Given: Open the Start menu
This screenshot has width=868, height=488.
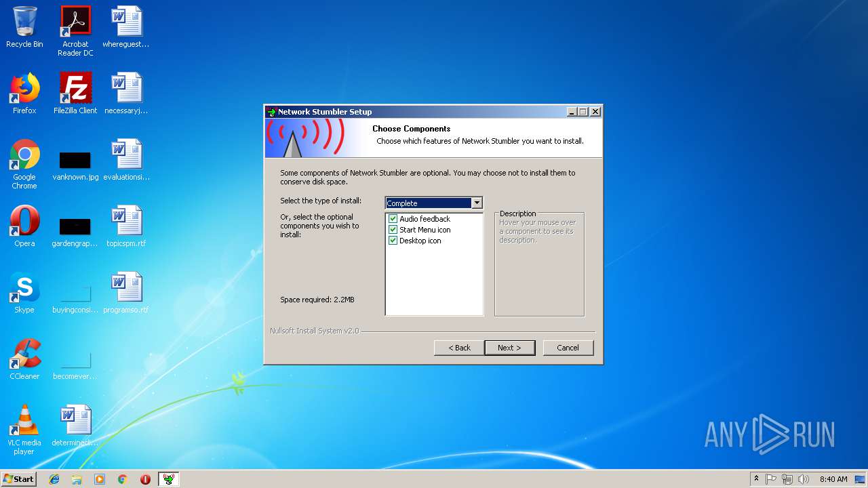Looking at the screenshot, I should [x=18, y=479].
